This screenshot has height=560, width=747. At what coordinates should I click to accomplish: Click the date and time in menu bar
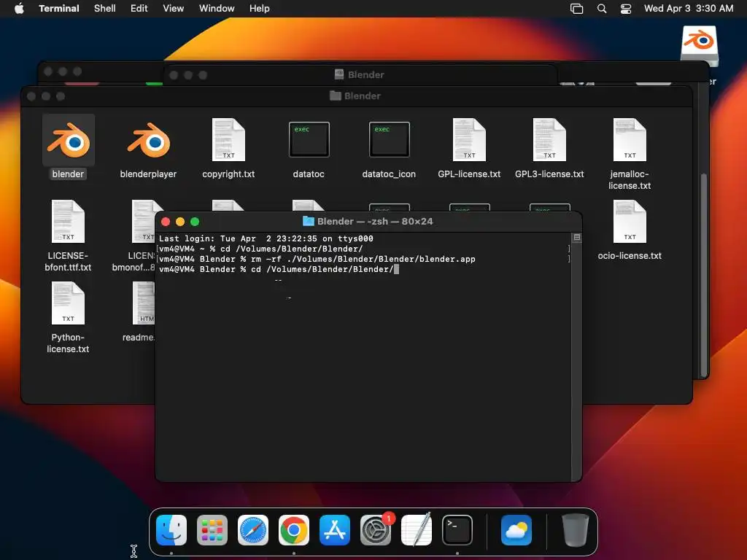pos(689,9)
